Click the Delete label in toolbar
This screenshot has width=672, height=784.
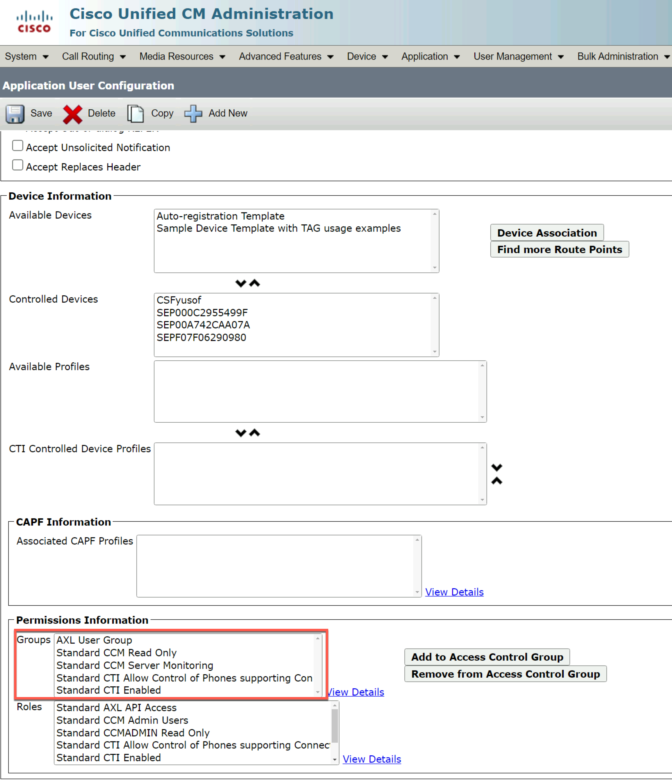pos(101,113)
